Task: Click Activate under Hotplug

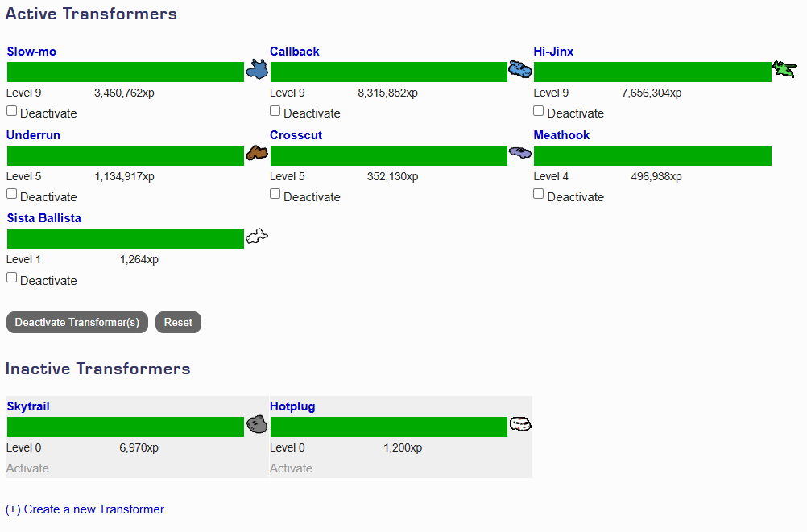Action: click(291, 468)
